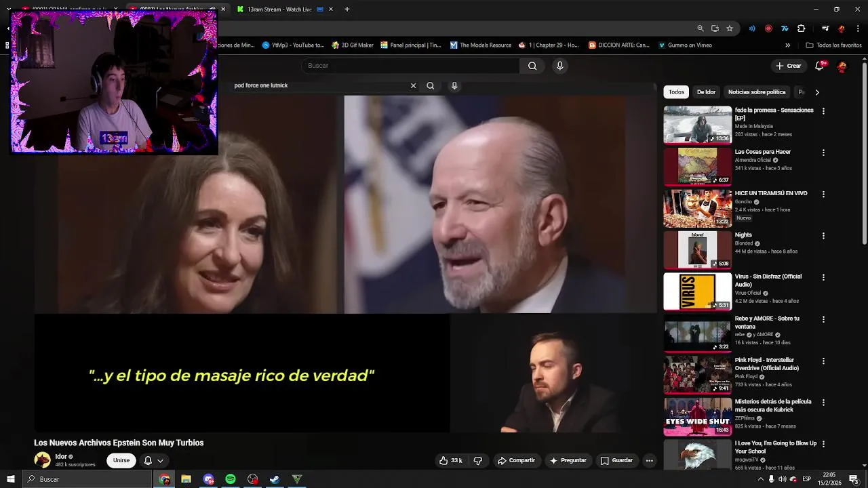The height and width of the screenshot is (488, 868).
Task: Click the taskbar Buscar search box
Action: 86,479
